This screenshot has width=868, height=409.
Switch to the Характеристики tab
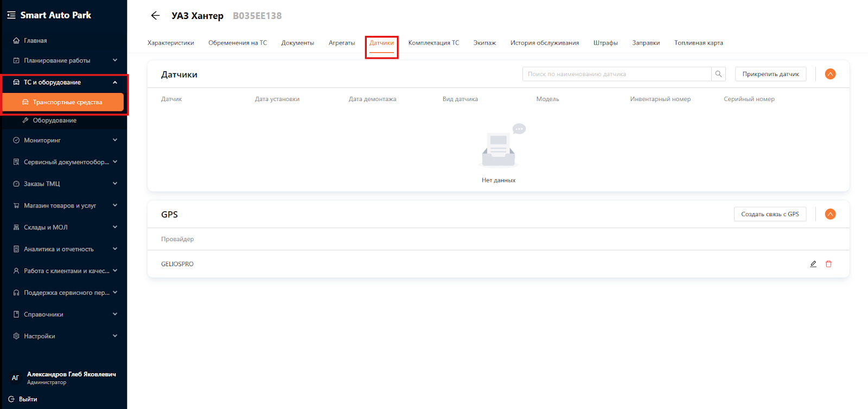pyautogui.click(x=171, y=43)
